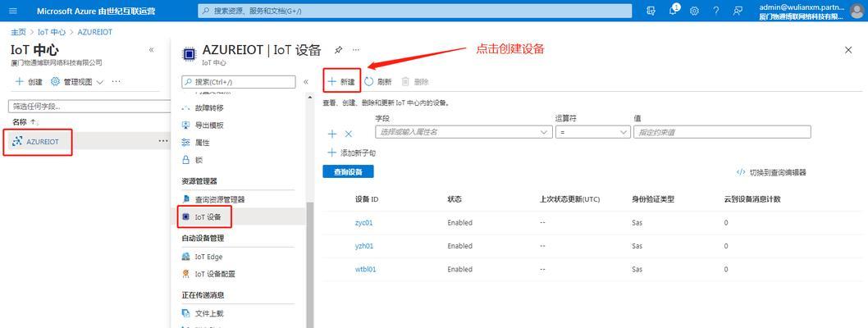The height and width of the screenshot is (328, 868).
Task: Click the resource menu scrollbar
Action: click(x=309, y=266)
